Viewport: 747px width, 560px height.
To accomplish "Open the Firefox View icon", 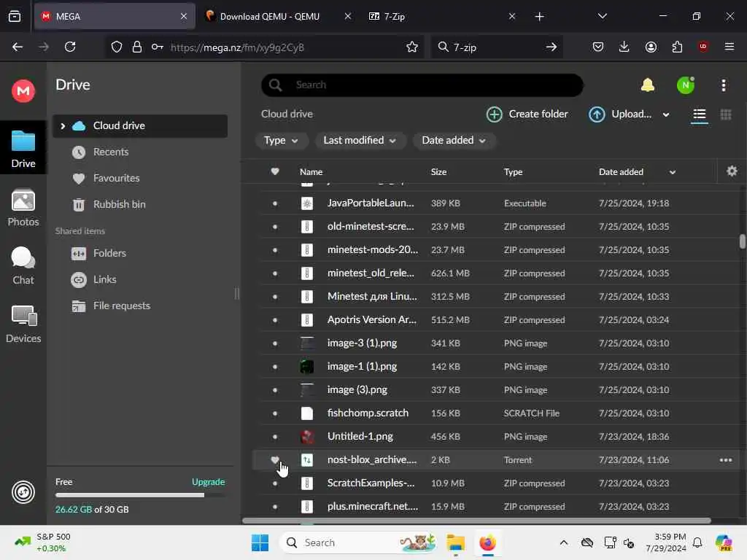I will (15, 16).
